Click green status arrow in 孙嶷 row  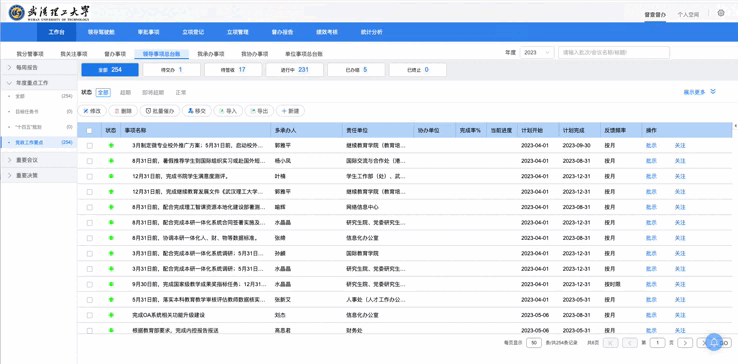[x=111, y=253]
